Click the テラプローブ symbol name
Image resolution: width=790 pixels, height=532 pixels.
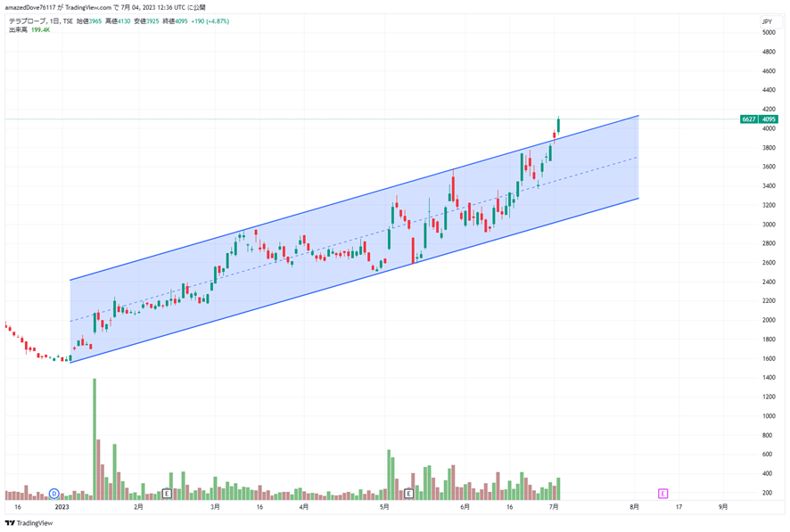pyautogui.click(x=28, y=21)
